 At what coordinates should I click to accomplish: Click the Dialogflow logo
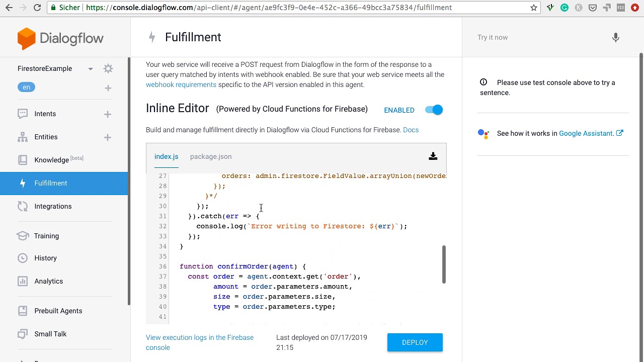(60, 39)
